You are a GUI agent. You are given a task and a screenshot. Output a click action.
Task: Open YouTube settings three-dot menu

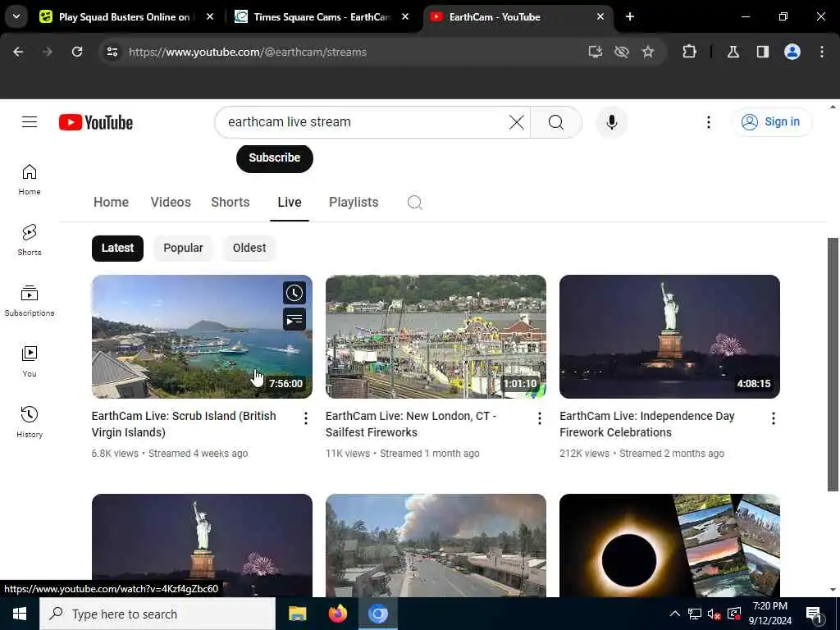click(x=708, y=122)
